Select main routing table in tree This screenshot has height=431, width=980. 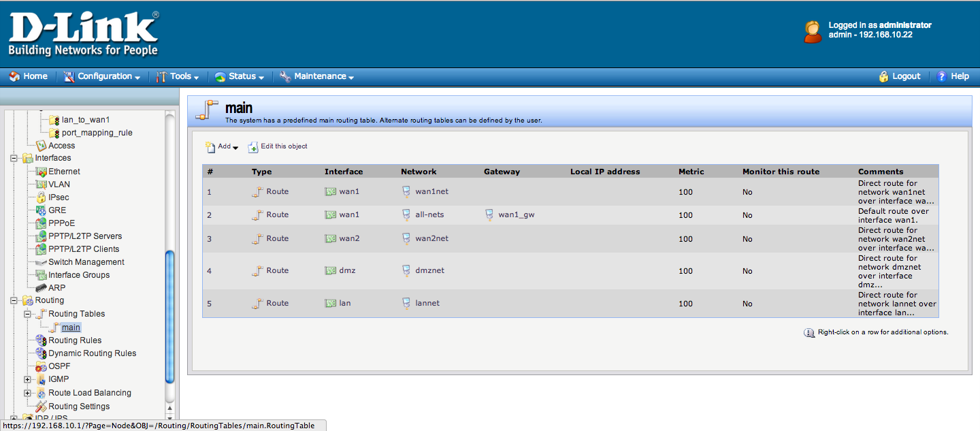coord(71,328)
